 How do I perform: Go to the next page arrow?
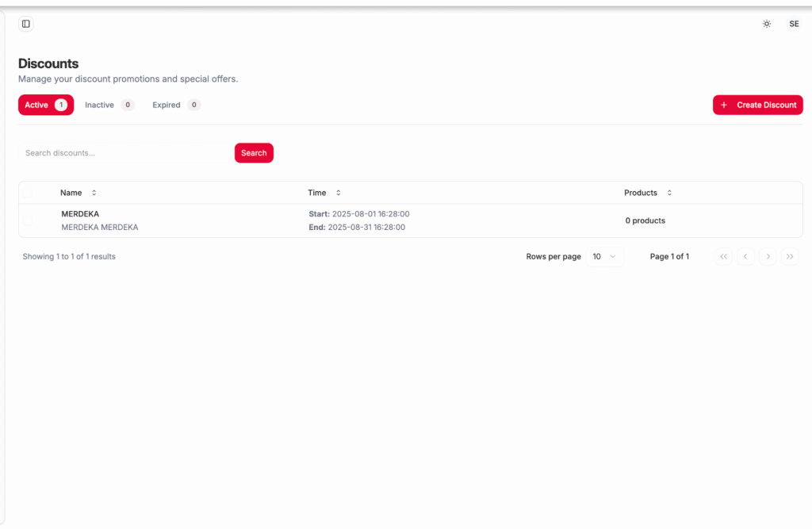point(768,257)
